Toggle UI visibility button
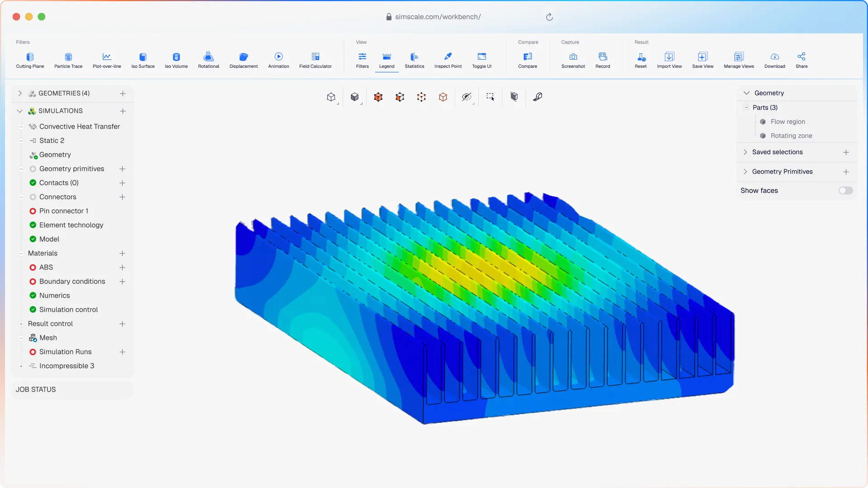The height and width of the screenshot is (488, 868). (x=482, y=60)
